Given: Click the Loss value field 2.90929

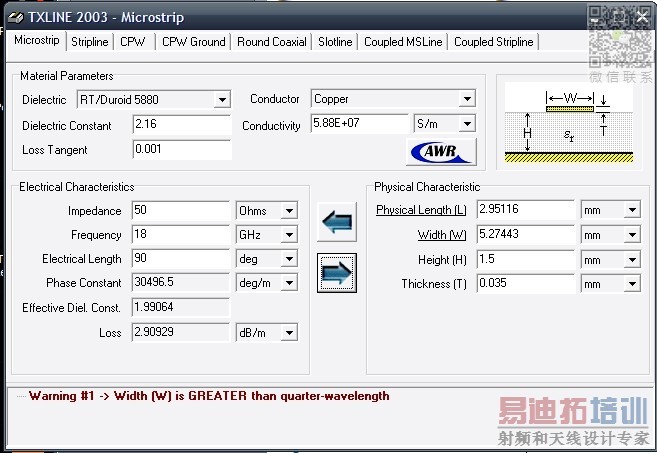Looking at the screenshot, I should point(181,333).
